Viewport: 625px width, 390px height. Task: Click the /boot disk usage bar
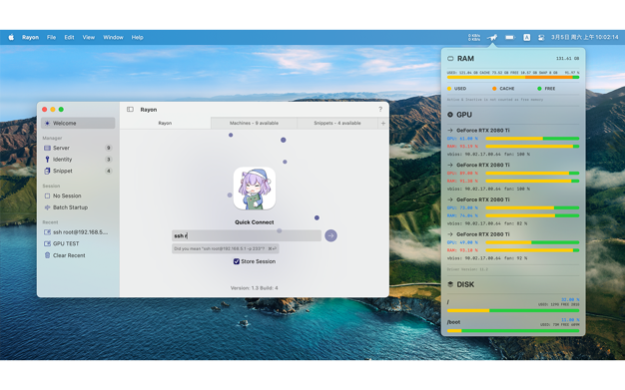(x=513, y=331)
